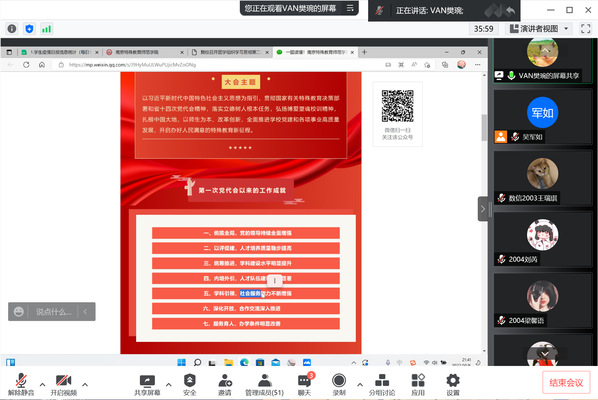Viewport: 598px width, 400px height.
Task: Check the green network signal icon
Action: tap(47, 29)
